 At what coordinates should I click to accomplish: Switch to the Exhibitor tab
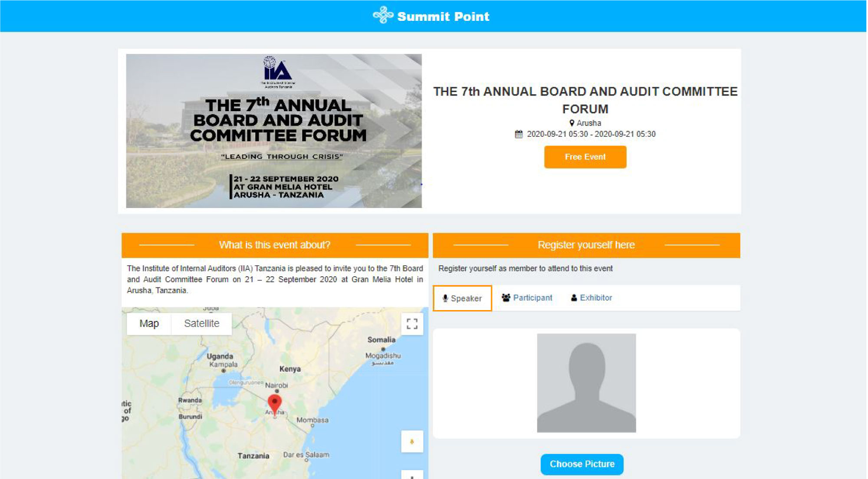(591, 298)
